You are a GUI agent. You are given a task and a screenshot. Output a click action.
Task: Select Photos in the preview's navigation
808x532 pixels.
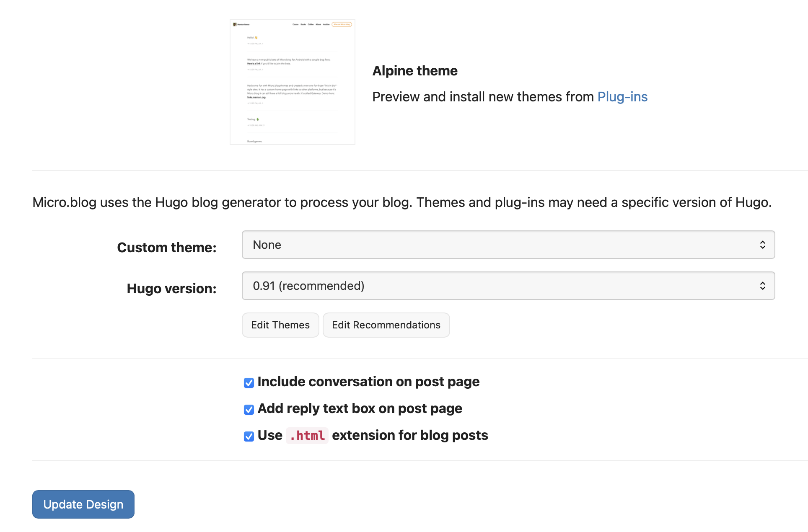[295, 24]
